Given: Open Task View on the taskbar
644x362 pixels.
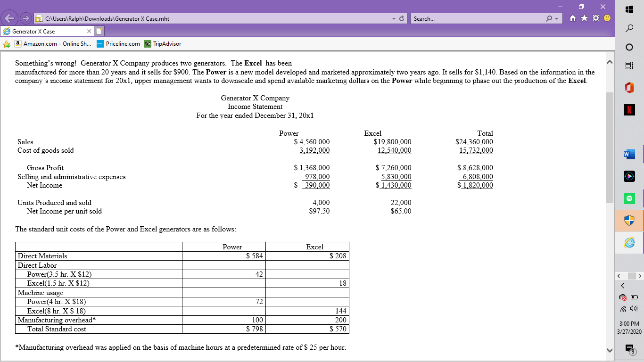Looking at the screenshot, I should [629, 66].
